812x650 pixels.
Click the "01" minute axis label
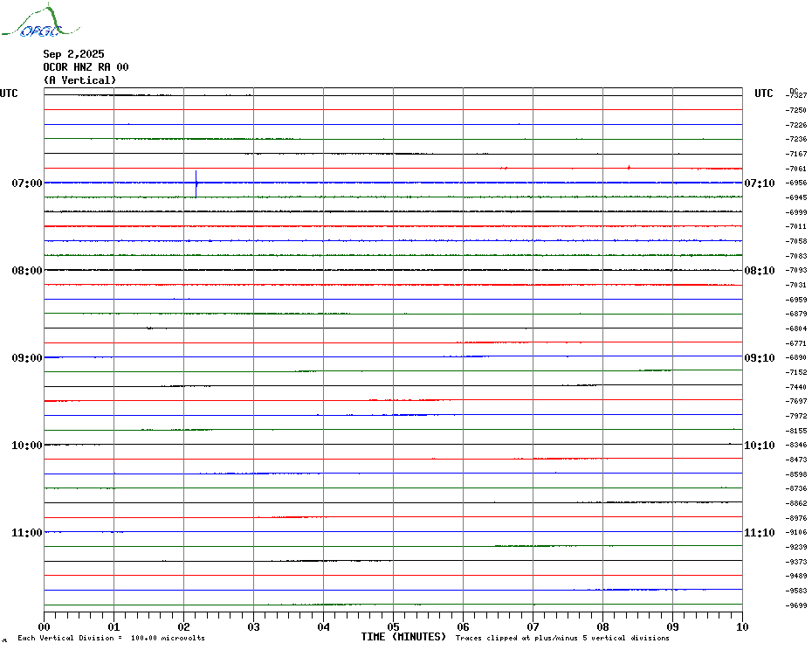click(x=114, y=627)
